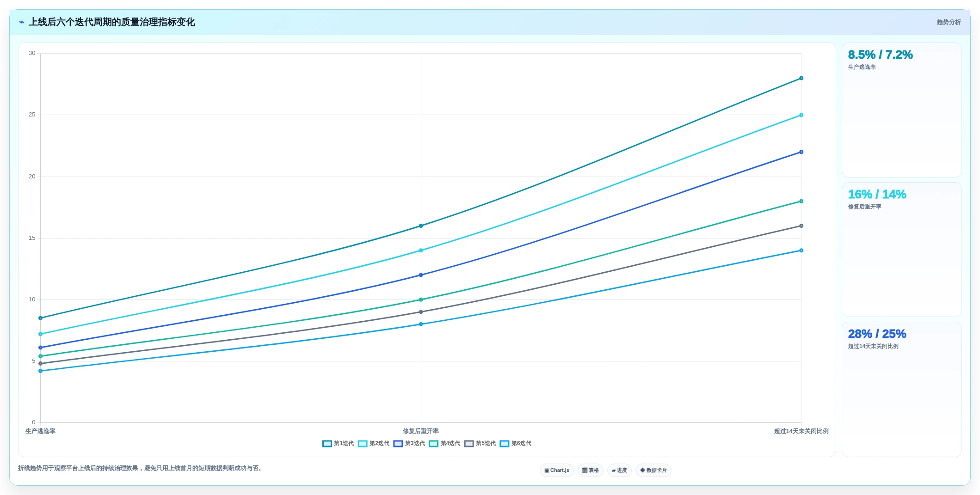Click the 第3迭代 data point at 22
Viewport: 980px width, 495px height.
(801, 152)
